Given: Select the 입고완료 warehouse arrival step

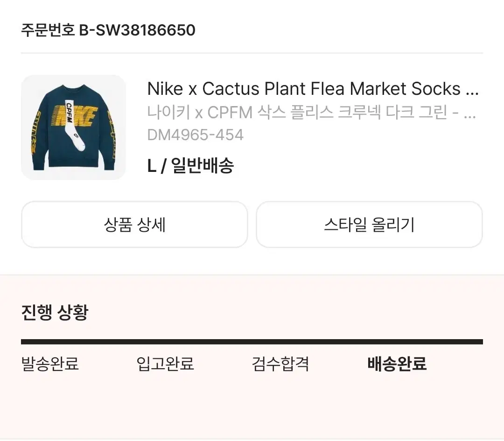Looking at the screenshot, I should [165, 363].
